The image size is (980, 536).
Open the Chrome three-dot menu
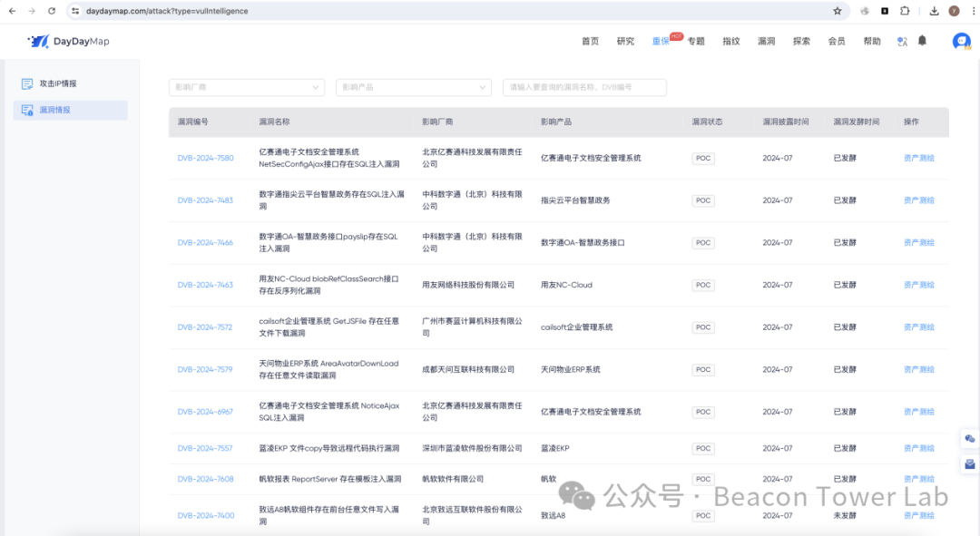[973, 11]
